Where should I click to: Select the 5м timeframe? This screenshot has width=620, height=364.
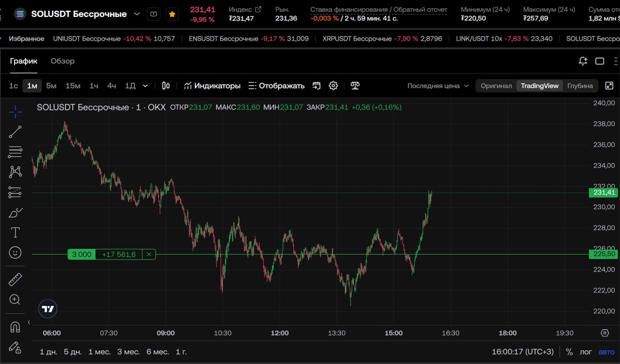[x=51, y=86]
